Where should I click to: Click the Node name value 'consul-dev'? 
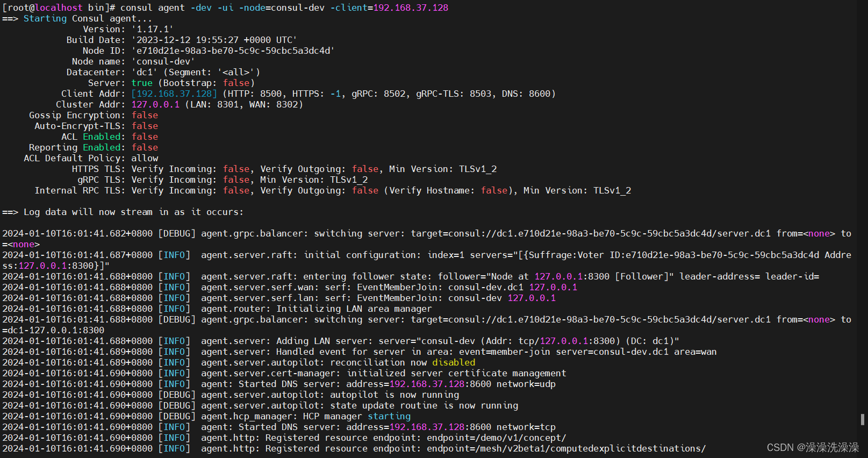click(163, 61)
